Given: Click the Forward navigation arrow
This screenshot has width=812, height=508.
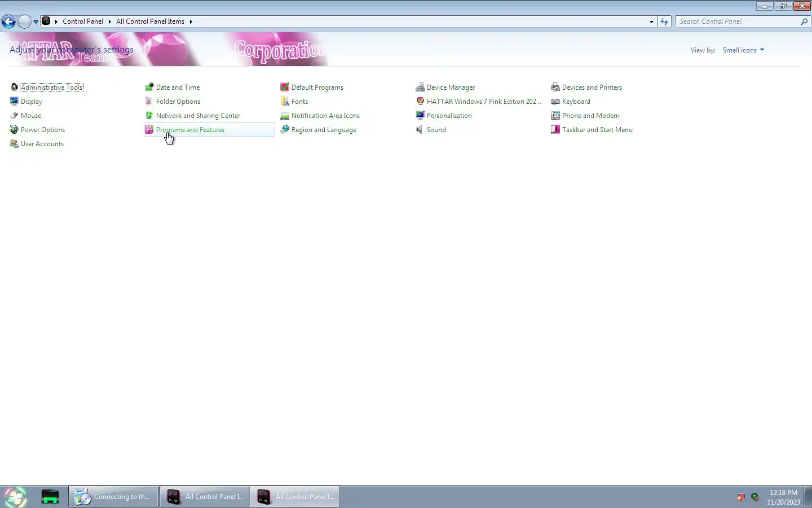Looking at the screenshot, I should click(x=24, y=21).
